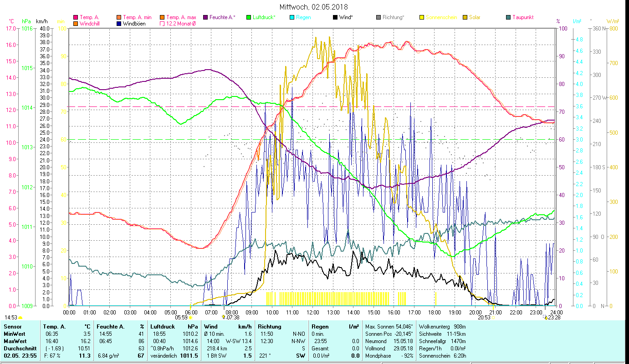
Task: Click the Windchill legend square
Action: [x=76, y=24]
